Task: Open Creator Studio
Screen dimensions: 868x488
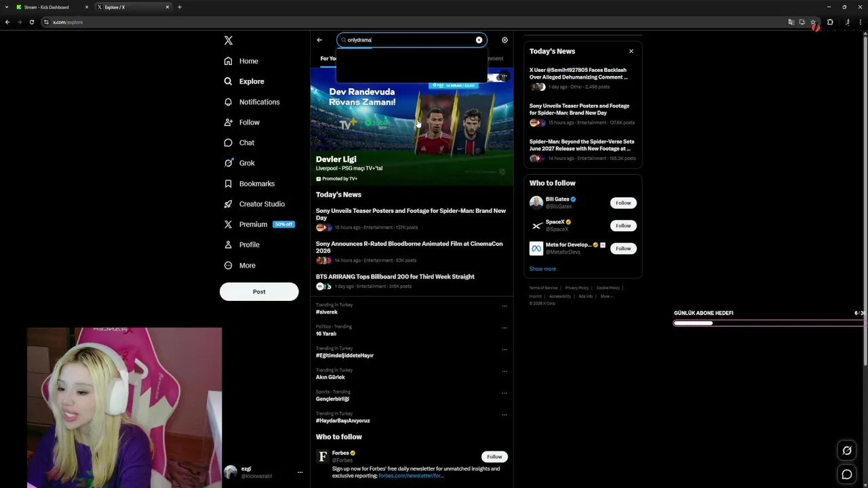Action: click(x=254, y=204)
